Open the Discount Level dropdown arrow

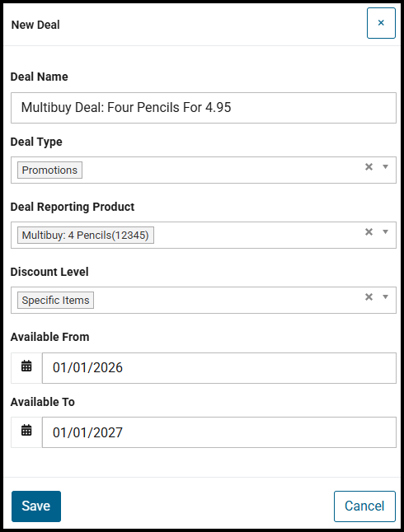point(385,297)
